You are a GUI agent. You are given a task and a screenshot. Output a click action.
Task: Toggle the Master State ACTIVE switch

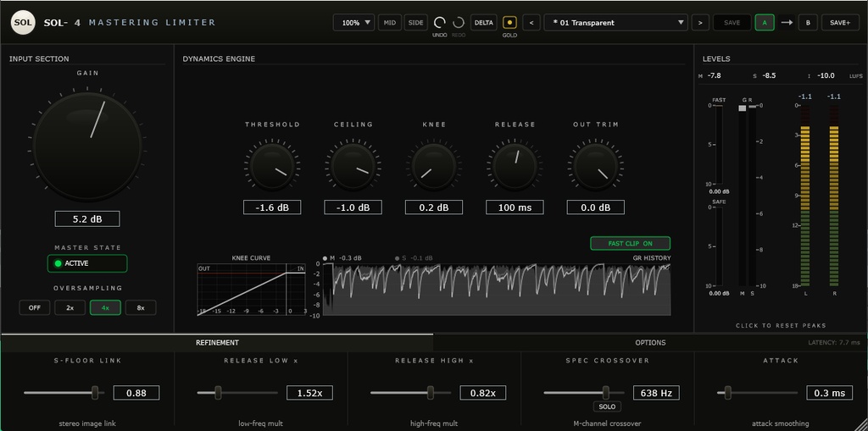pyautogui.click(x=87, y=263)
